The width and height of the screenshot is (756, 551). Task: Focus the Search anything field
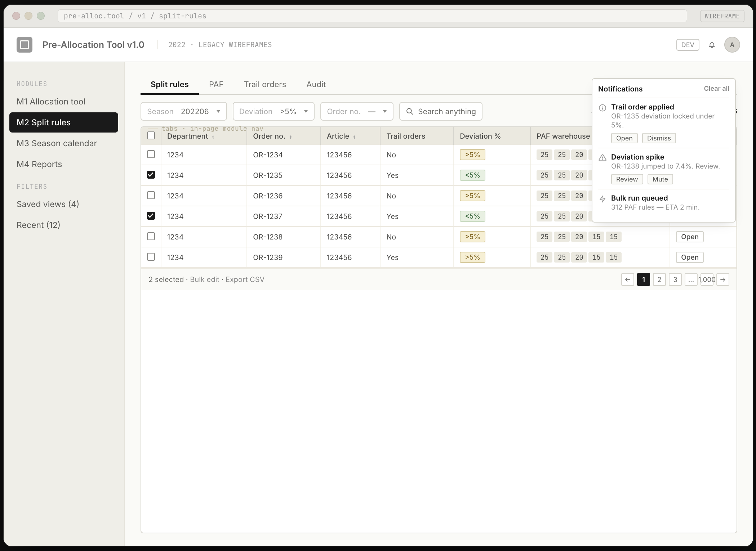pyautogui.click(x=441, y=111)
